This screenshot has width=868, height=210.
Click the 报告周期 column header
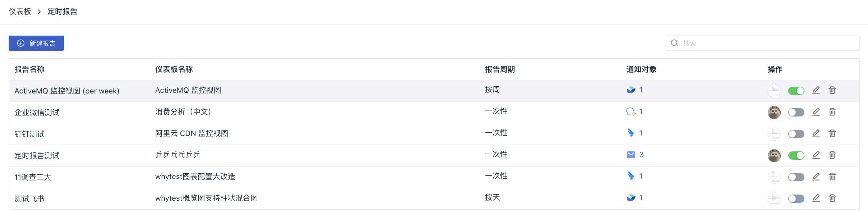coord(500,69)
